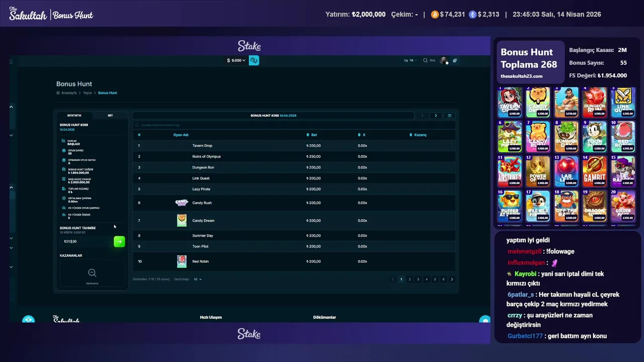The image size is (644, 362).
Task: Go to page 3
Action: click(x=418, y=279)
